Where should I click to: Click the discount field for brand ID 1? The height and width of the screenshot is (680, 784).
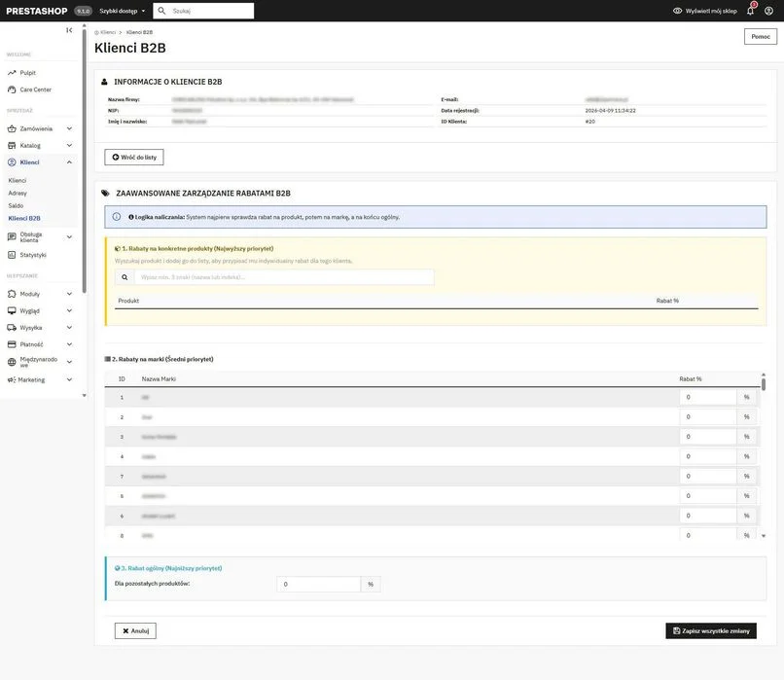pos(707,397)
